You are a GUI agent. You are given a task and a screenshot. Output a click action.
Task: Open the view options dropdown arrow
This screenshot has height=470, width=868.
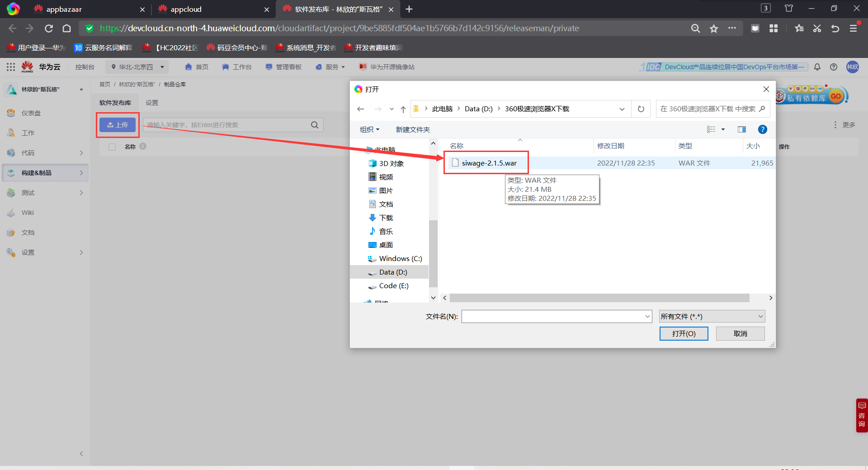pos(723,129)
